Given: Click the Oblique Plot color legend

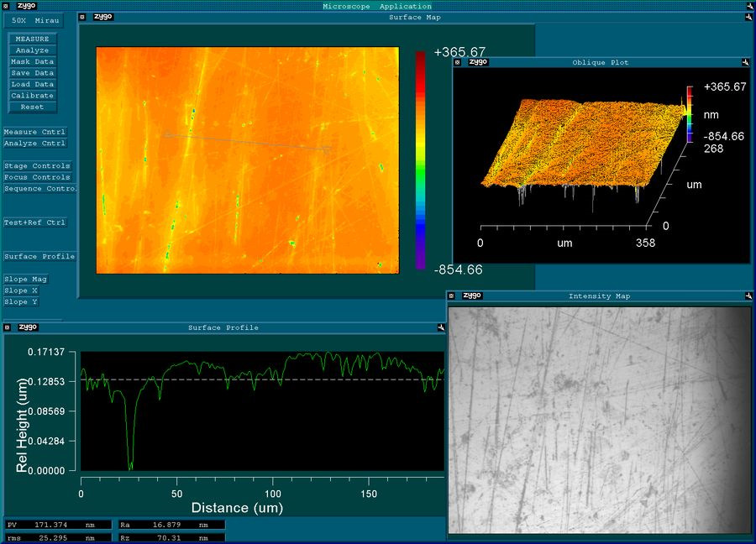Looking at the screenshot, I should pyautogui.click(x=690, y=113).
